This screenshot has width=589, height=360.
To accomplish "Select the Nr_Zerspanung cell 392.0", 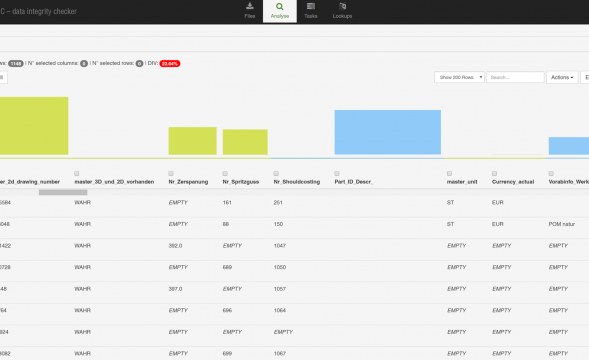I will 175,246.
